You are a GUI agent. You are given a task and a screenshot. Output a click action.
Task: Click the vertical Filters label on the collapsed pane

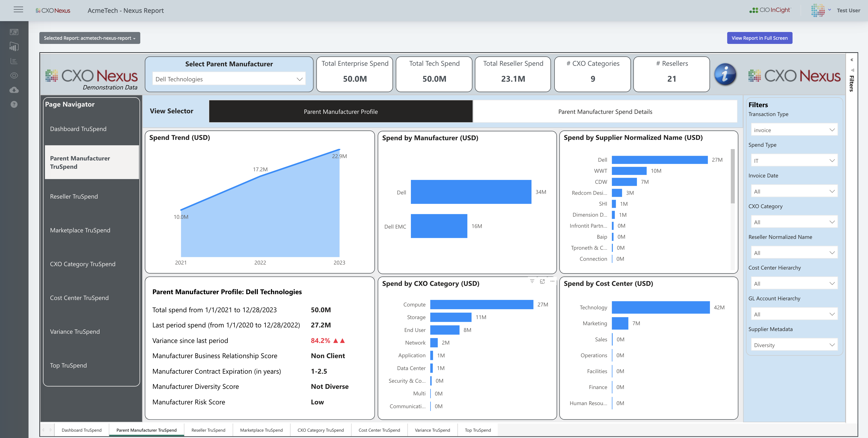[852, 83]
